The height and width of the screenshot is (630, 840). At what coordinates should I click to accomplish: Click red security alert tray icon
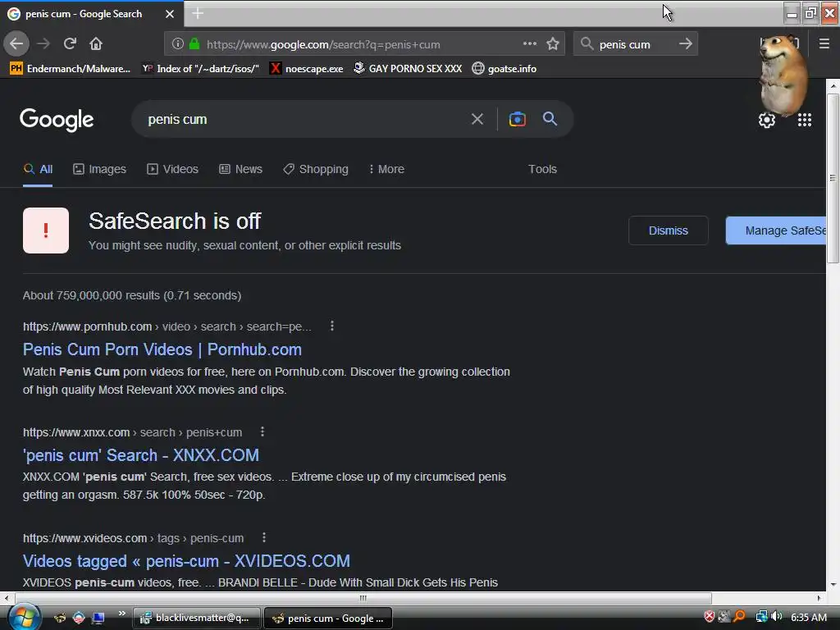[x=710, y=617]
